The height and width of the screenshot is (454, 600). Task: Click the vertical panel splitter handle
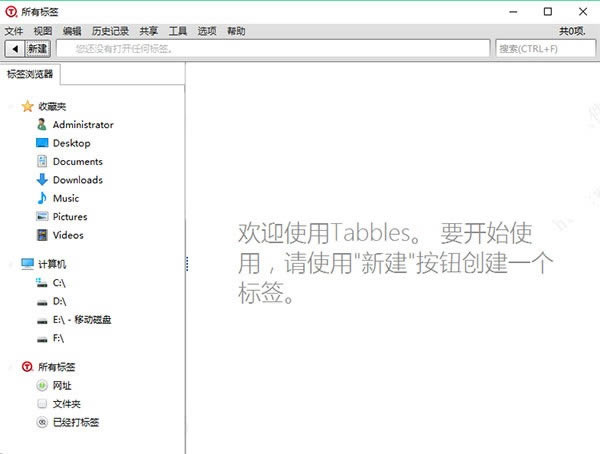click(187, 263)
